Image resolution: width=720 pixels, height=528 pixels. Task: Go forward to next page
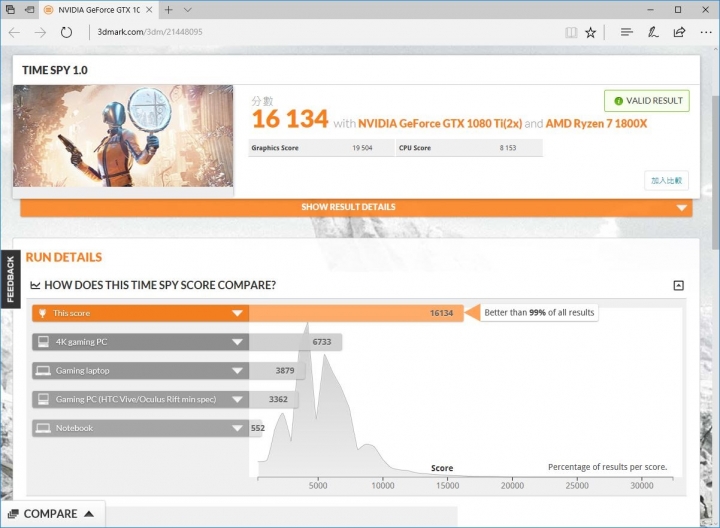pyautogui.click(x=40, y=32)
